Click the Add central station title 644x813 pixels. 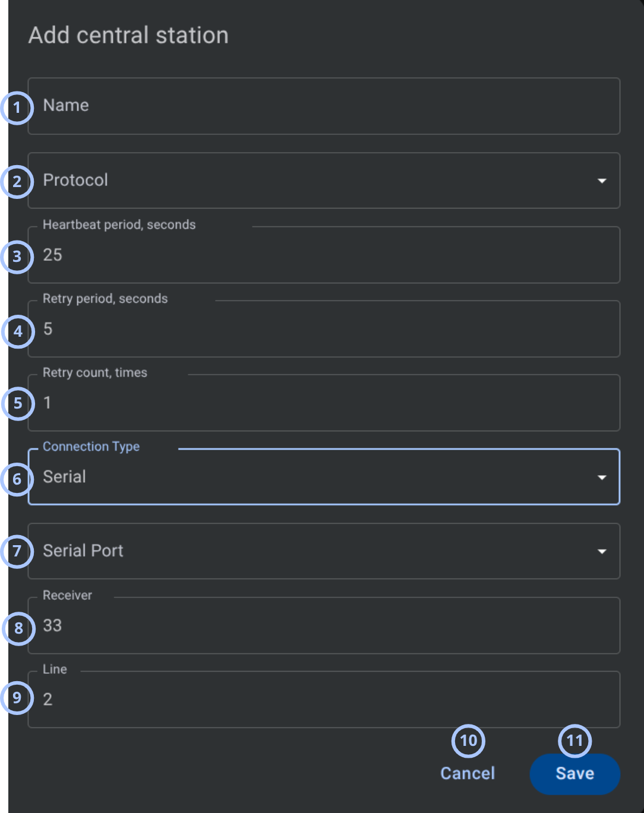click(128, 36)
